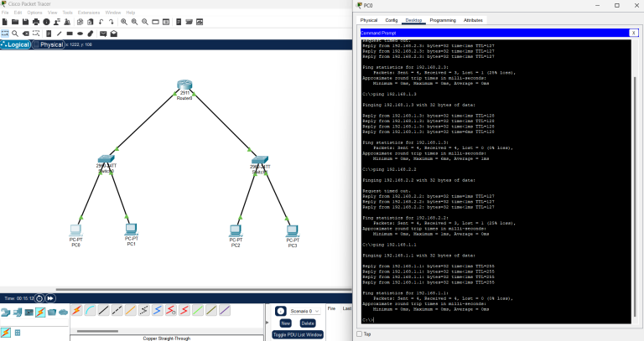Select the Multiuser Connection cloud icon
Viewport: 644px width, 341px height.
(63, 313)
